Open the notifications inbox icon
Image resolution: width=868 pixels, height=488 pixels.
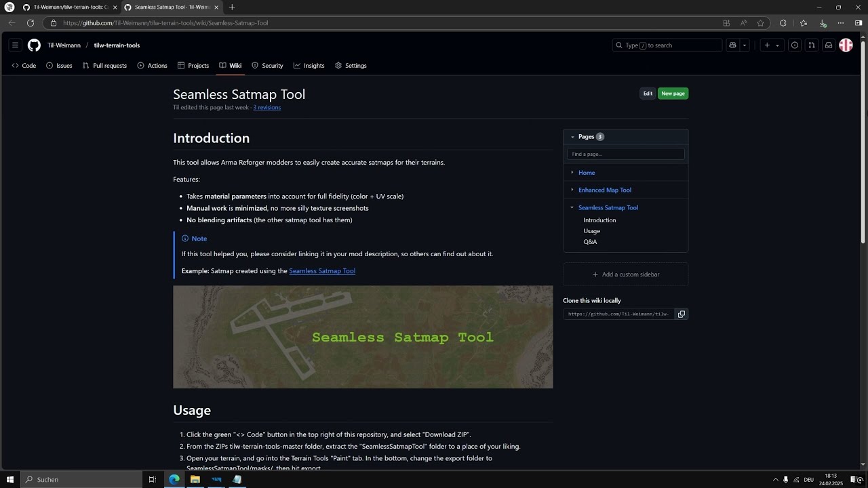829,45
